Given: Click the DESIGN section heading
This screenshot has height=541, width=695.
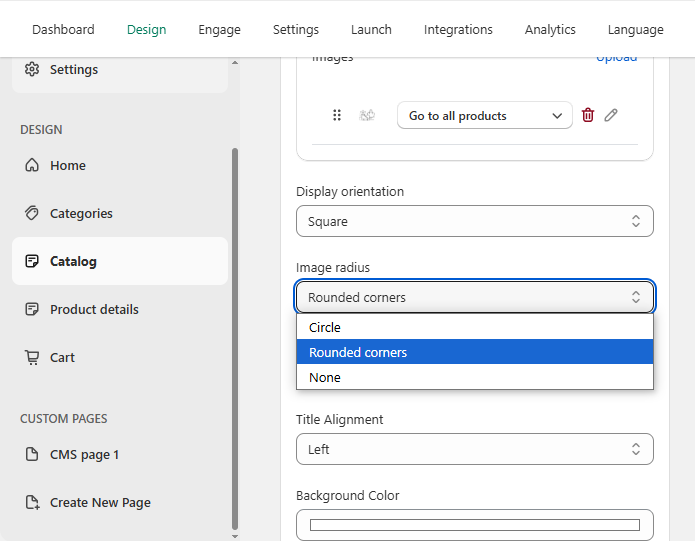Looking at the screenshot, I should tap(41, 130).
